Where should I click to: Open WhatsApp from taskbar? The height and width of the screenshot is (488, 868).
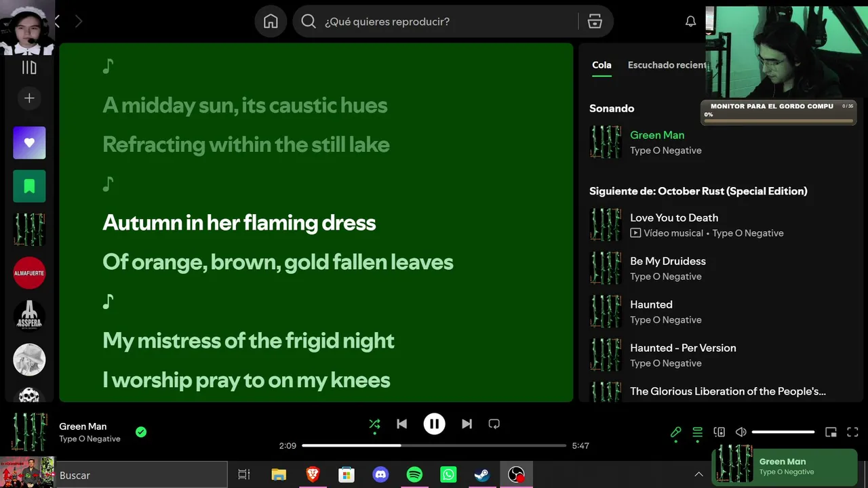click(448, 475)
